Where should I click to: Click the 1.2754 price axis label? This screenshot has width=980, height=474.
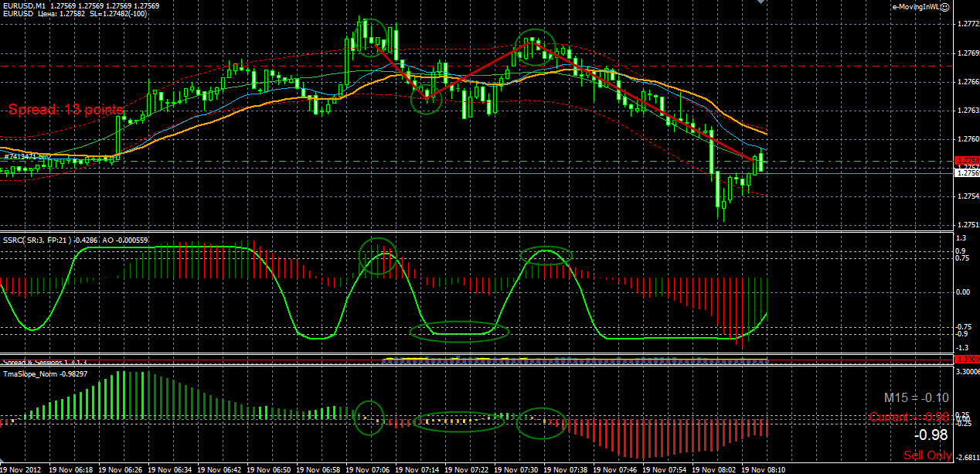968,196
